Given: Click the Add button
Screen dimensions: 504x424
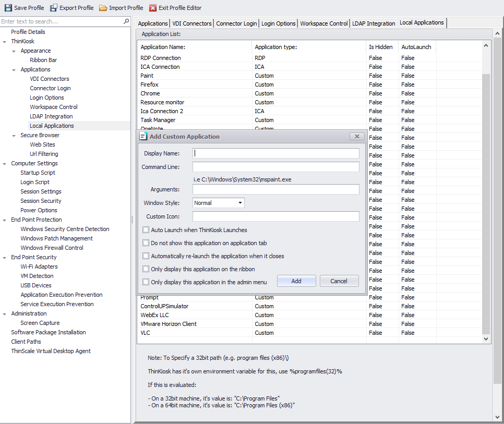Looking at the screenshot, I should pos(296,281).
